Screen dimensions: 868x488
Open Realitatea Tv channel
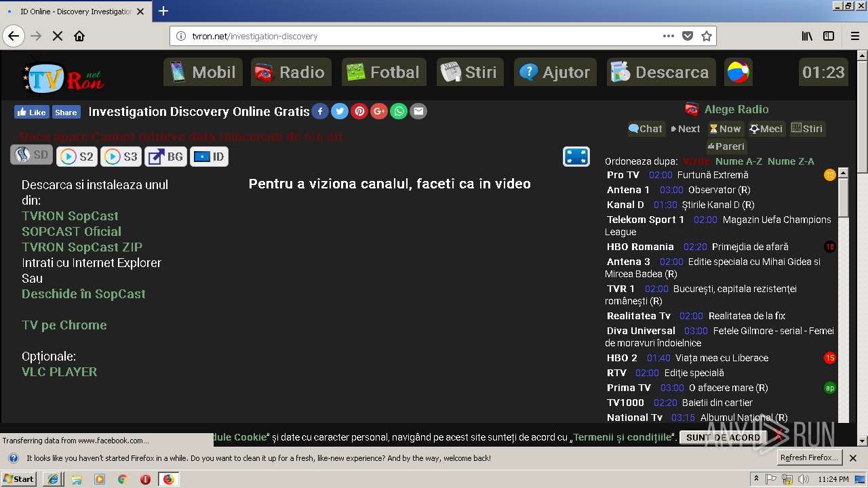pyautogui.click(x=639, y=316)
